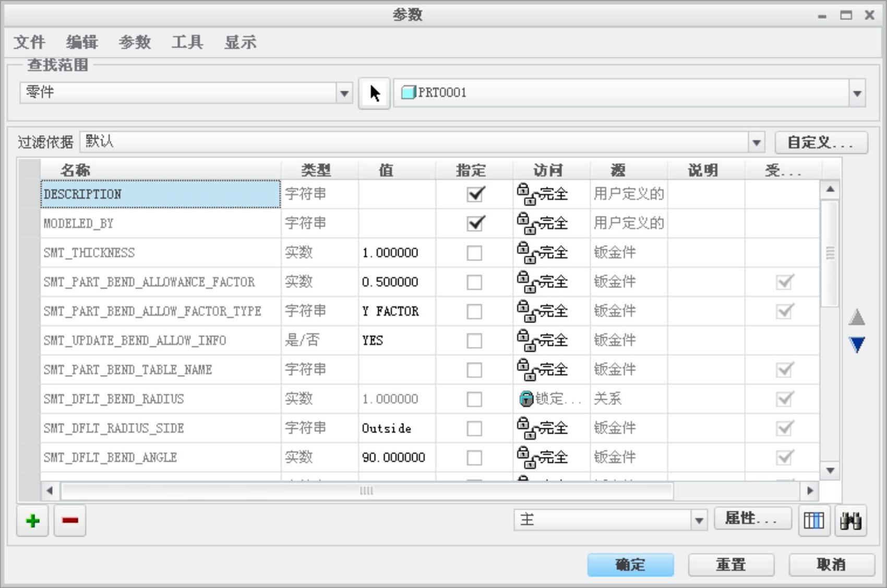Click the horizontal scrollbar thumb of the table

click(x=367, y=490)
